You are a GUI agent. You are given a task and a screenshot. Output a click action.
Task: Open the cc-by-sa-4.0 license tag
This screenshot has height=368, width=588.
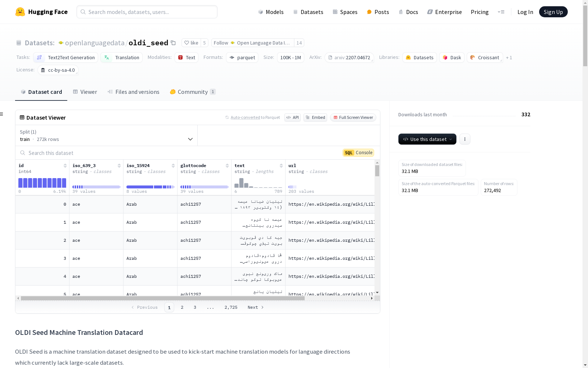pyautogui.click(x=58, y=70)
